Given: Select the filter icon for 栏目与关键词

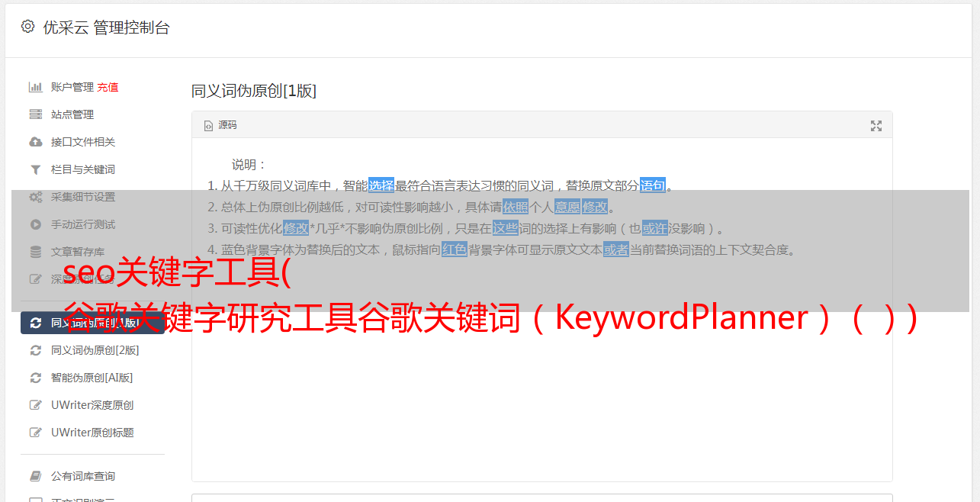Looking at the screenshot, I should 35,169.
